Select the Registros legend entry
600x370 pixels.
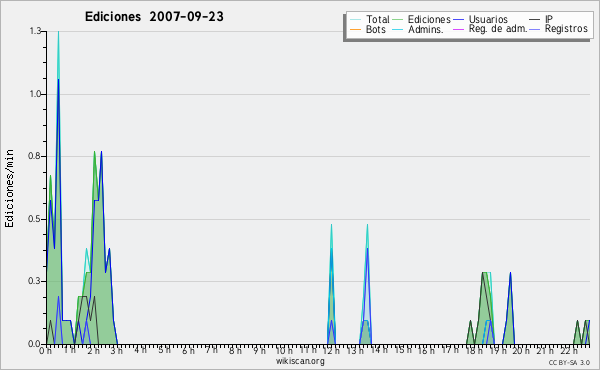click(x=559, y=29)
